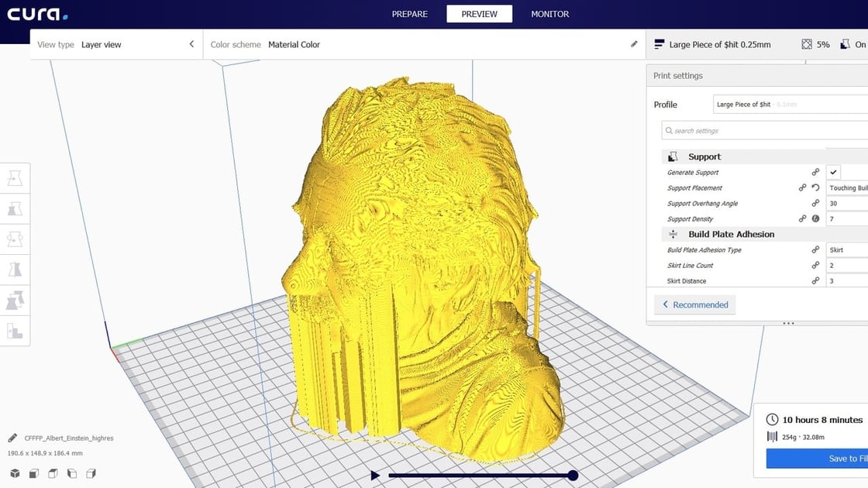
Task: Open the infill density settings from top bar
Action: pos(812,44)
